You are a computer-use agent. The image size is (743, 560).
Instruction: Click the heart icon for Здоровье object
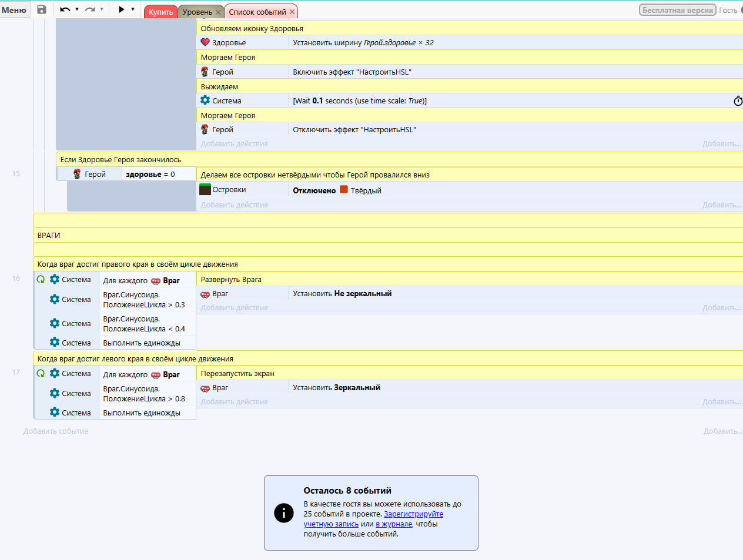205,42
